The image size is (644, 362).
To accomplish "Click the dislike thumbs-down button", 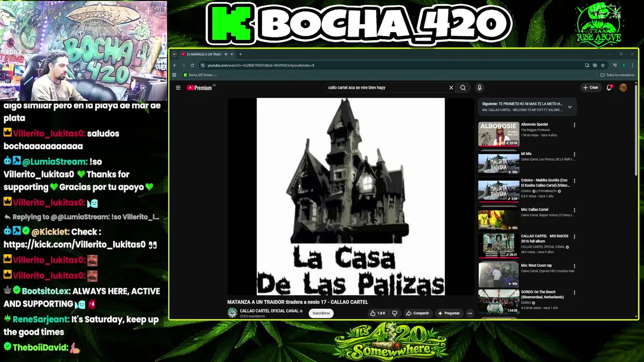I will 394,313.
